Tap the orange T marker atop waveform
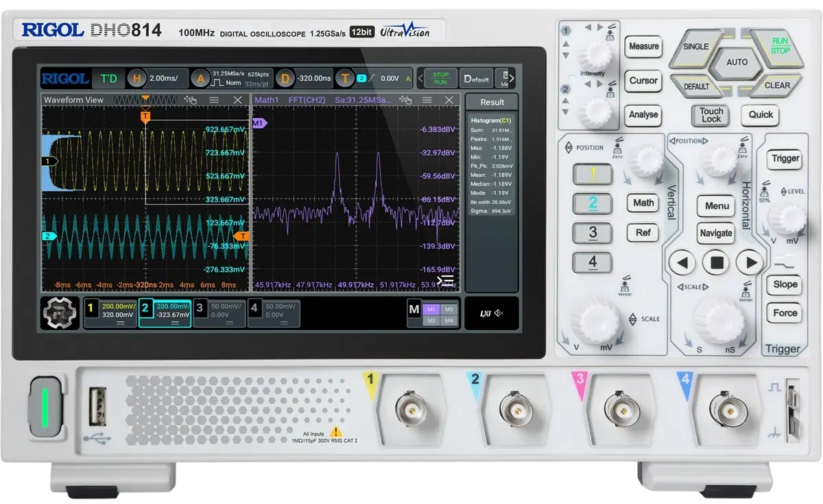Screen dimensions: 823x504 [145, 117]
